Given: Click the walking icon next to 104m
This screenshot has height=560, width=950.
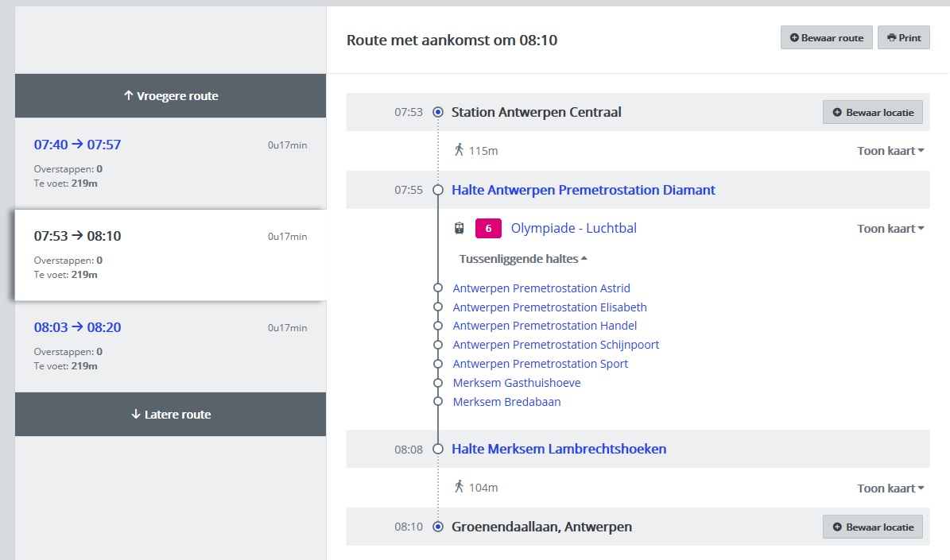Looking at the screenshot, I should pyautogui.click(x=459, y=487).
